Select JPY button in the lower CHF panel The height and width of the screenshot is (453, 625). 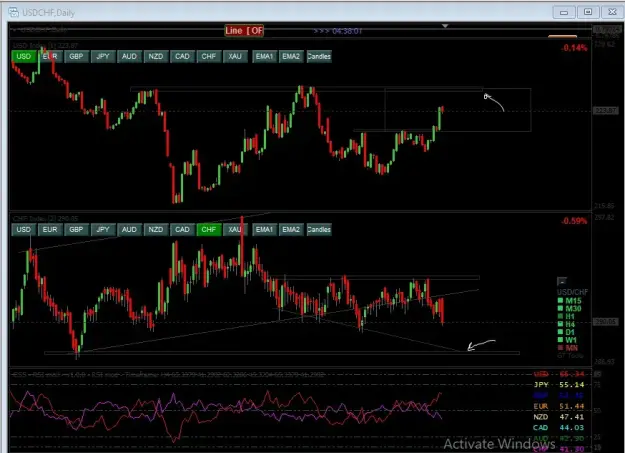click(103, 230)
